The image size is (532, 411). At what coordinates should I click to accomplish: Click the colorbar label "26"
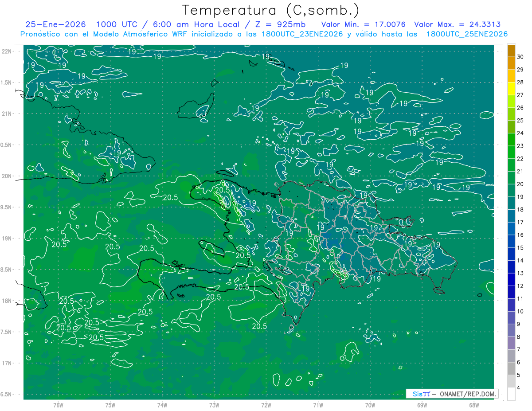(520, 108)
